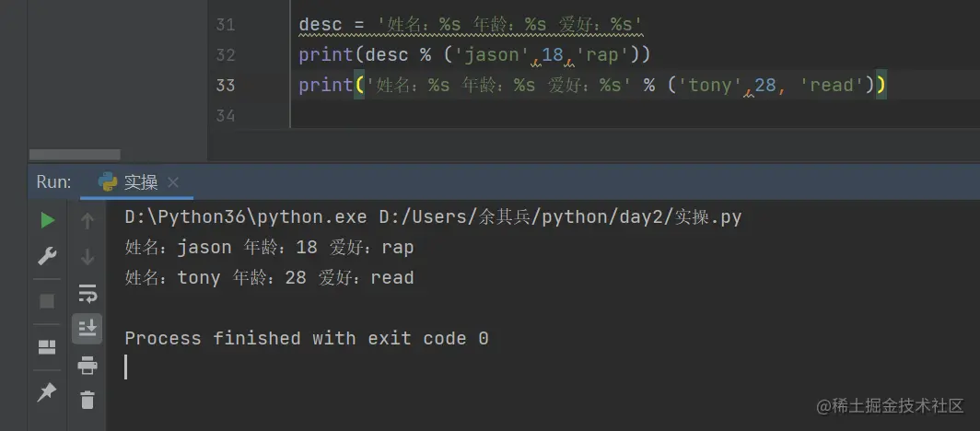
Task: Rerun the script with the green Run icon
Action: (x=48, y=220)
